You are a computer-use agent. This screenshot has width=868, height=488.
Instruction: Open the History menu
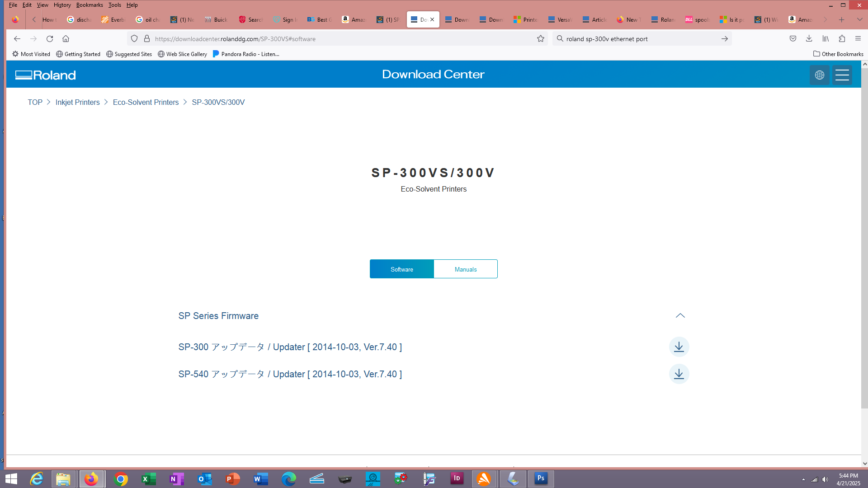pyautogui.click(x=62, y=5)
